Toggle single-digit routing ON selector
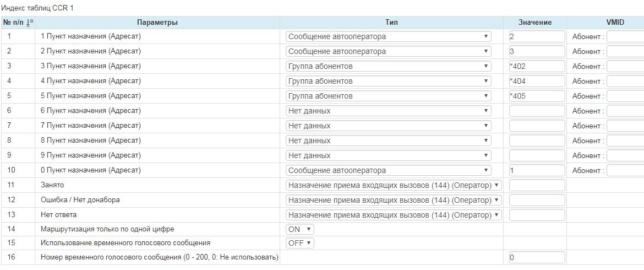644x270 pixels. click(299, 229)
